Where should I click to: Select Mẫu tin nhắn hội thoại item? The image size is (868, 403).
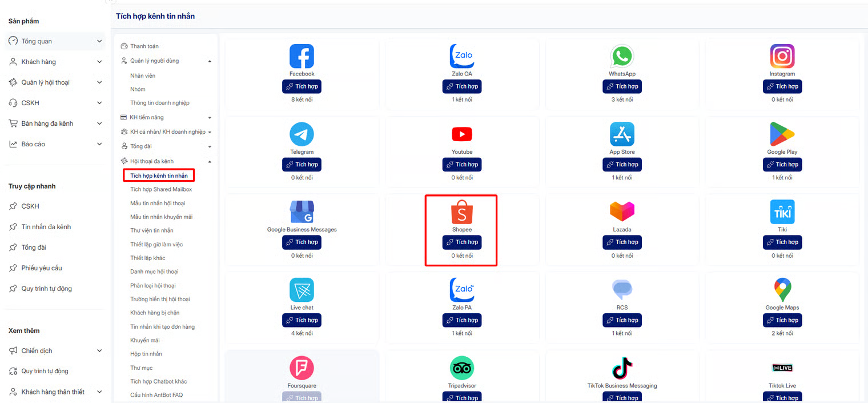(158, 203)
